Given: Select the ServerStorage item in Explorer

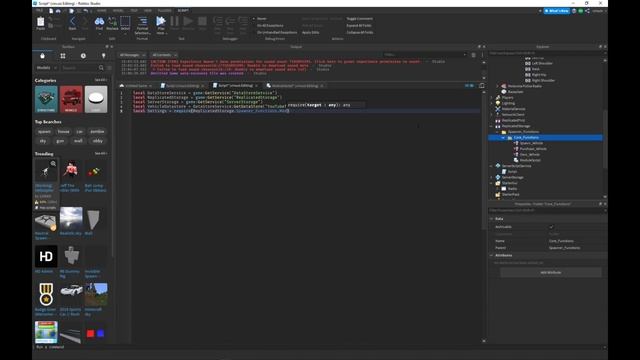Looking at the screenshot, I should coord(512,178).
